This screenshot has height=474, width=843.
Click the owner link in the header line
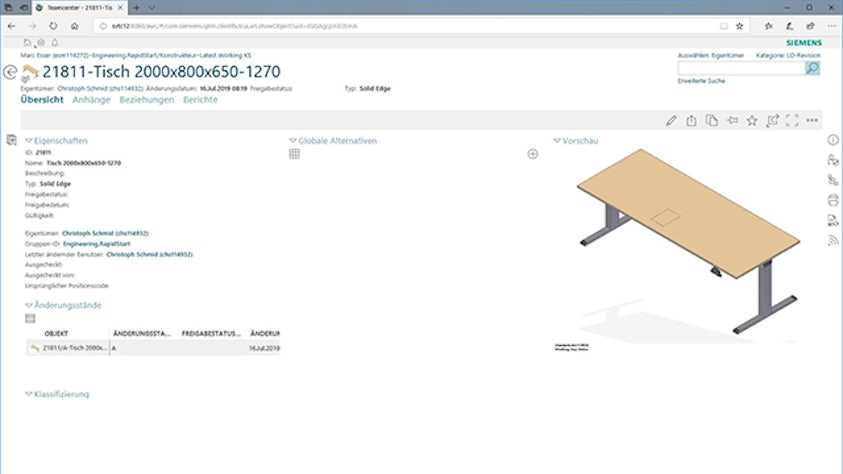(101, 89)
